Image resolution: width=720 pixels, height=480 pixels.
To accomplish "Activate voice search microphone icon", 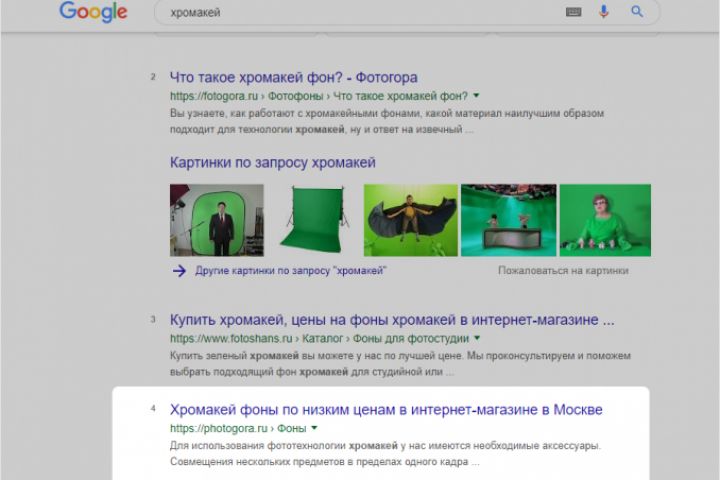I will (604, 11).
